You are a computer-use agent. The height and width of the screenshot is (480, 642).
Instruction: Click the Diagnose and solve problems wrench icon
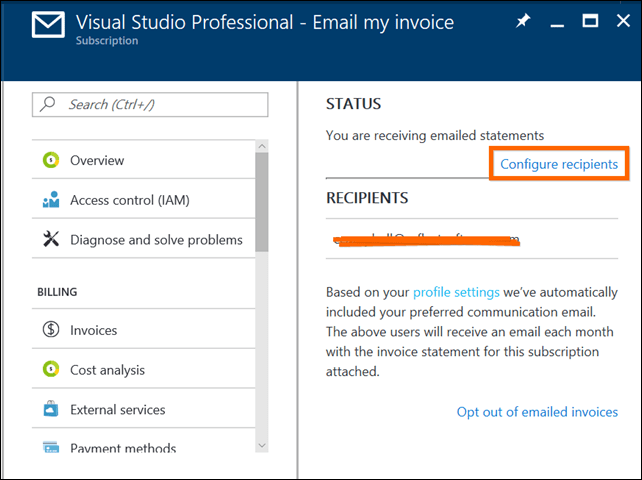(x=50, y=240)
